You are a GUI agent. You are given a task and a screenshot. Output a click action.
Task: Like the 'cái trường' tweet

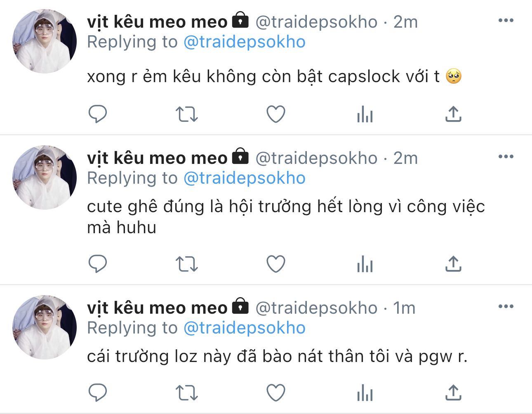click(276, 393)
